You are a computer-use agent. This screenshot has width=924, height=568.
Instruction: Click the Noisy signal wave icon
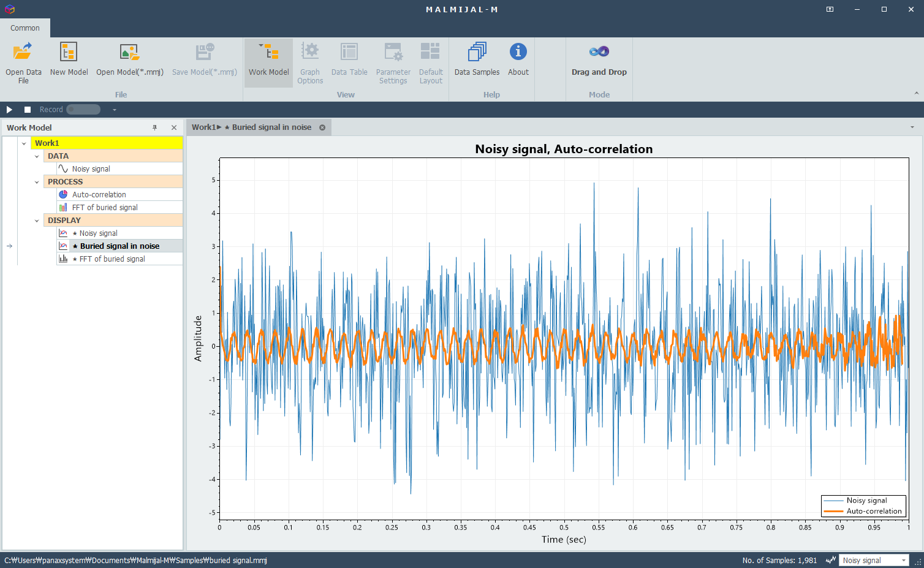pos(63,169)
